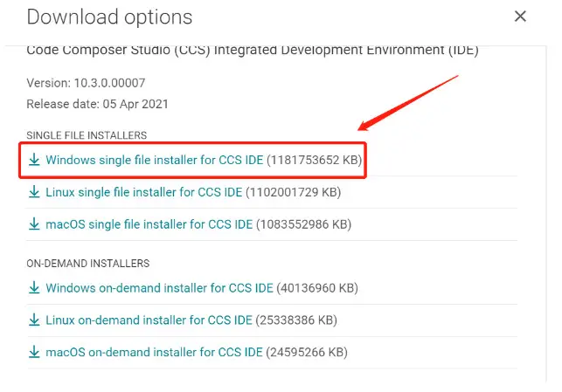Open macOS on-demand installer for CCS IDE link

[x=152, y=353]
